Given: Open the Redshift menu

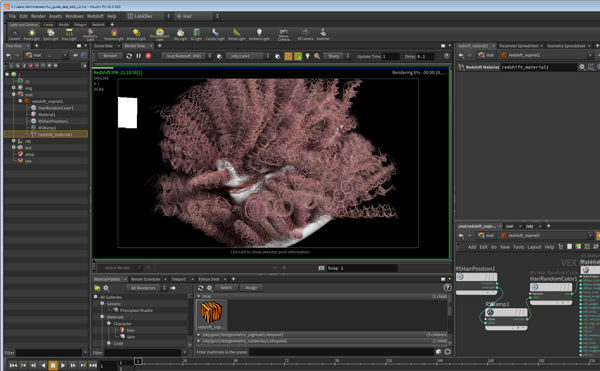Looking at the screenshot, I should (x=95, y=16).
